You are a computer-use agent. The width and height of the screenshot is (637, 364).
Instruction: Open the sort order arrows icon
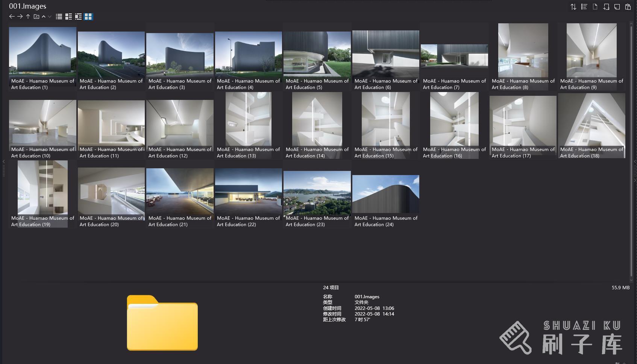[573, 7]
